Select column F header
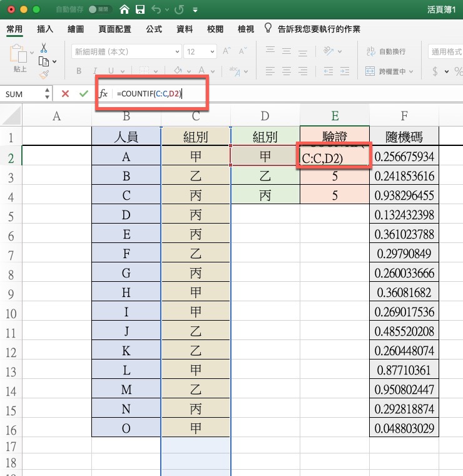This screenshot has height=476, width=463. (404, 115)
